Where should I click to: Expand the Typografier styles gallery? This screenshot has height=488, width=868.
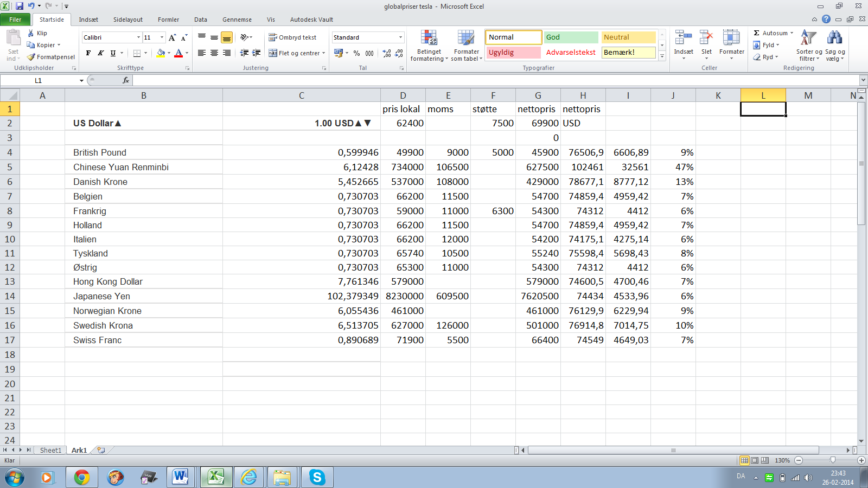tap(662, 56)
